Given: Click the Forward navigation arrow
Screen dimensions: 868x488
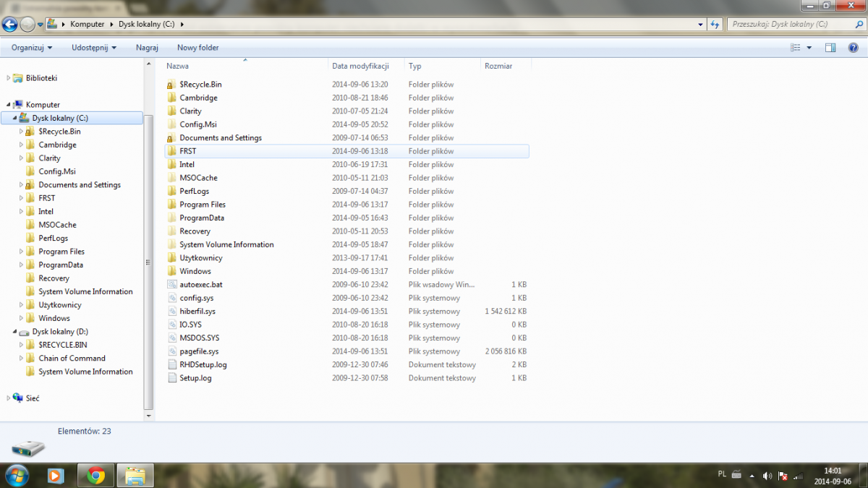Looking at the screenshot, I should (27, 24).
